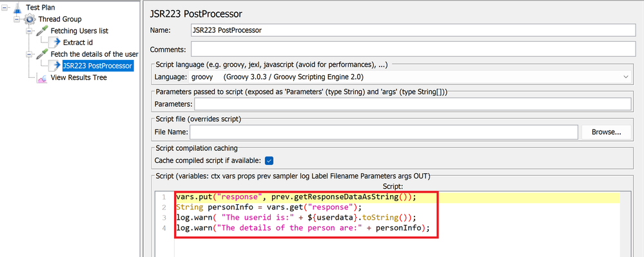Select Thread Group tree node
The image size is (644, 257).
click(60, 19)
